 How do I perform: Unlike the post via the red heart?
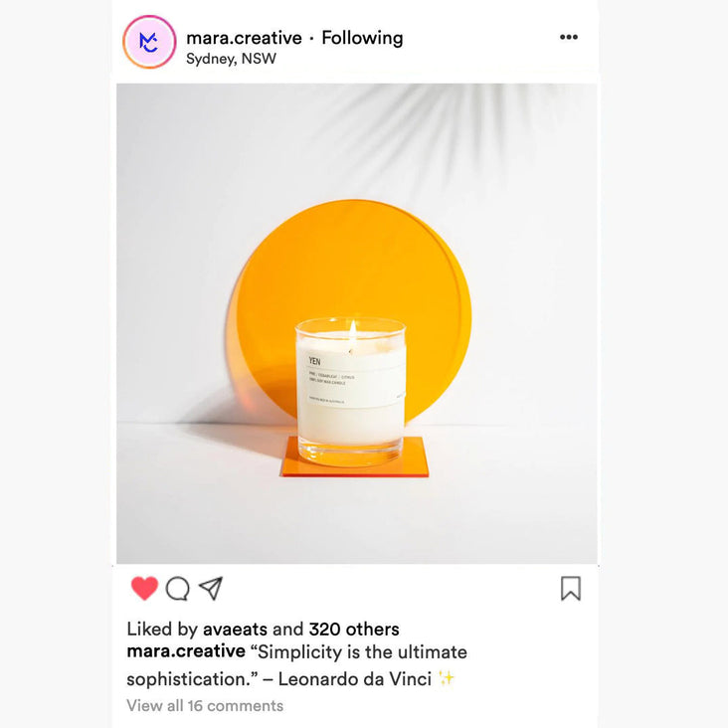coord(144,588)
